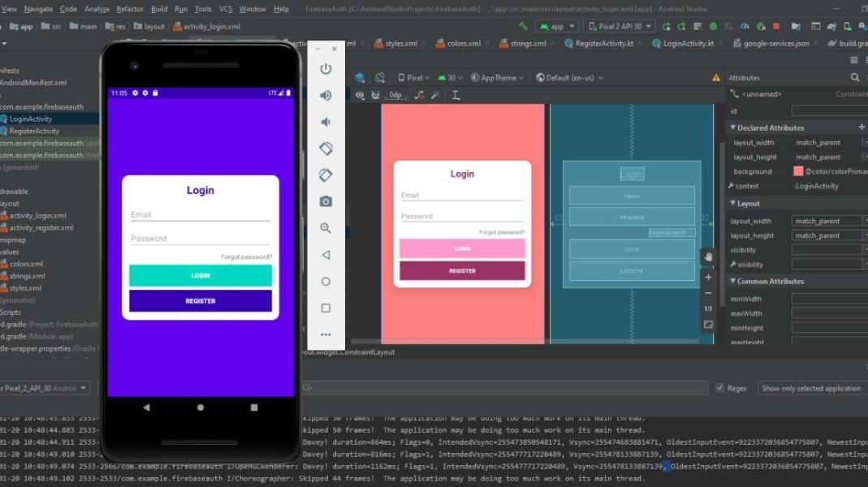The width and height of the screenshot is (868, 487).
Task: Rotate emulator left using the rotate icon
Action: tap(326, 149)
